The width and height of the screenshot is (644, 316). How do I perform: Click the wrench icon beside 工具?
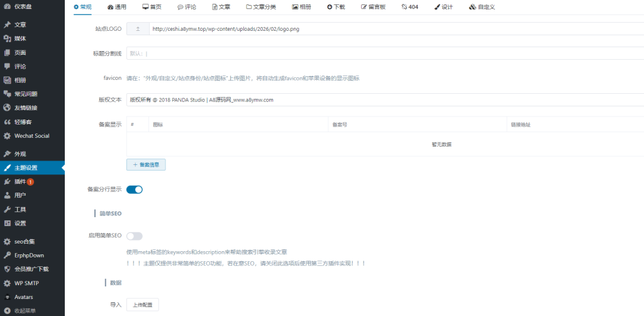(x=7, y=210)
